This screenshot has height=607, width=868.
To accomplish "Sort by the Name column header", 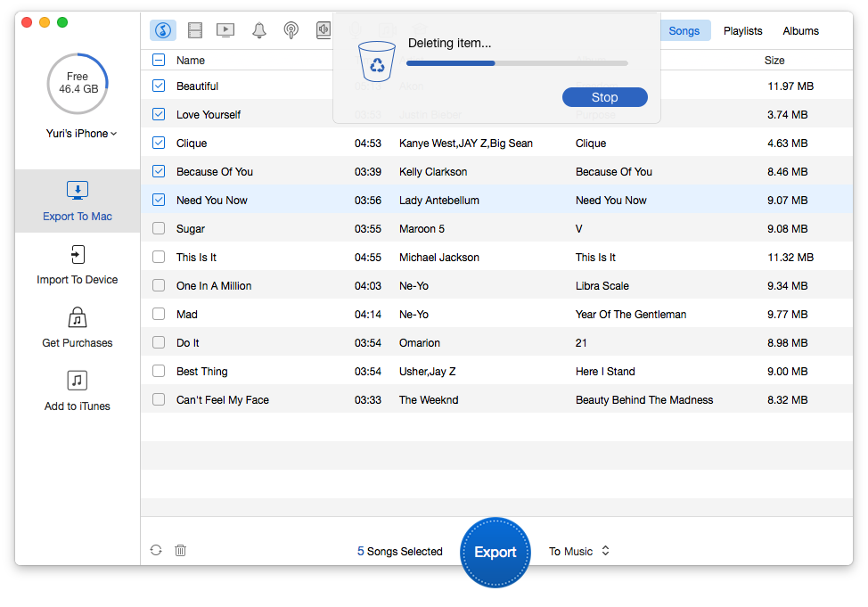I will (191, 61).
